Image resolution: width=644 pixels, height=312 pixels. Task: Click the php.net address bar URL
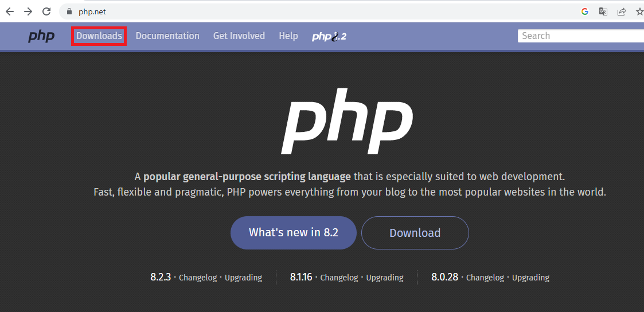click(x=92, y=12)
